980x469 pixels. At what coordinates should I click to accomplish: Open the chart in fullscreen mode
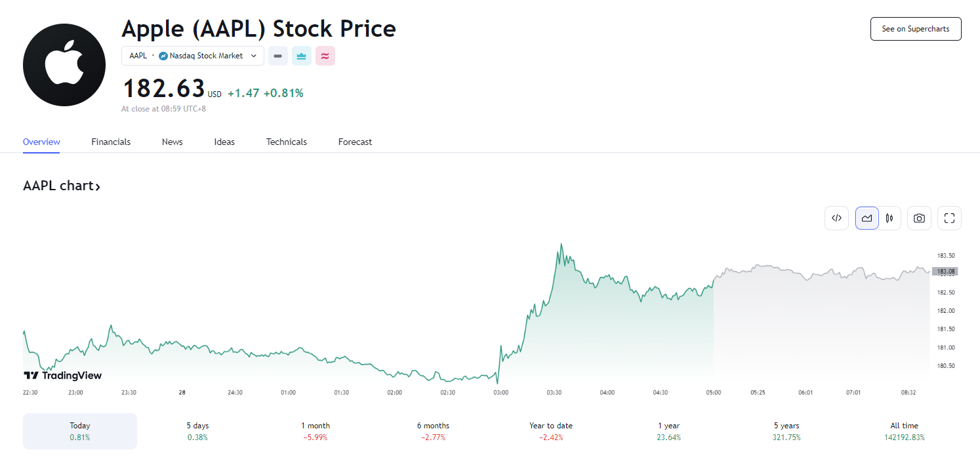click(949, 218)
